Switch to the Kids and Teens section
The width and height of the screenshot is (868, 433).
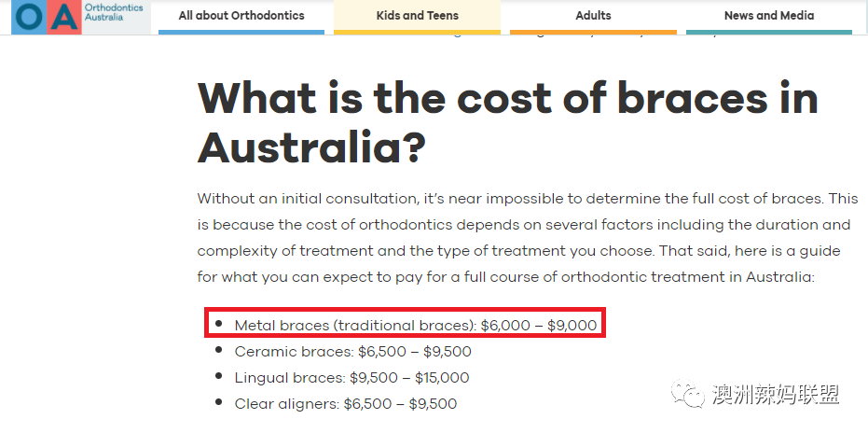(417, 16)
